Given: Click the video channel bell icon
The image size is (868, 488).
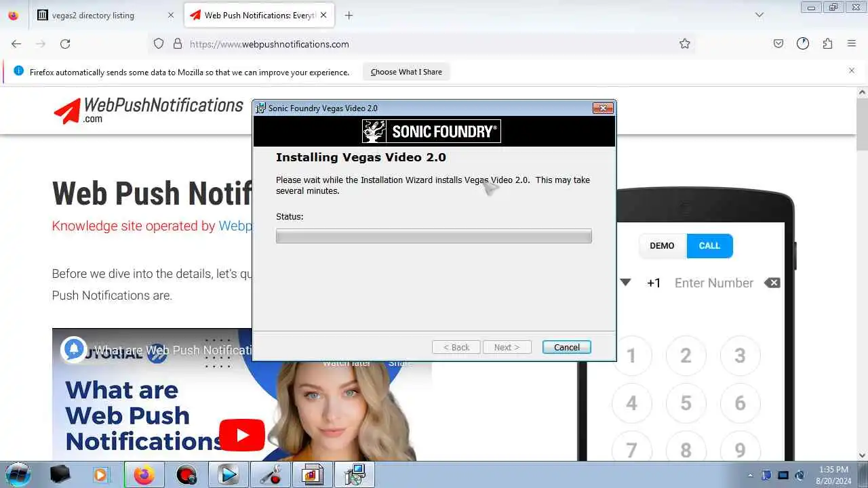Looking at the screenshot, I should pyautogui.click(x=74, y=349).
